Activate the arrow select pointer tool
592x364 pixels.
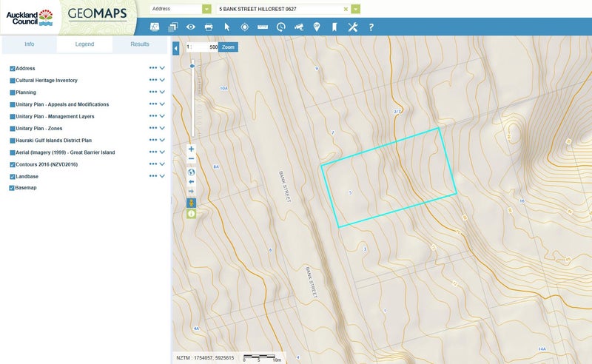(227, 27)
